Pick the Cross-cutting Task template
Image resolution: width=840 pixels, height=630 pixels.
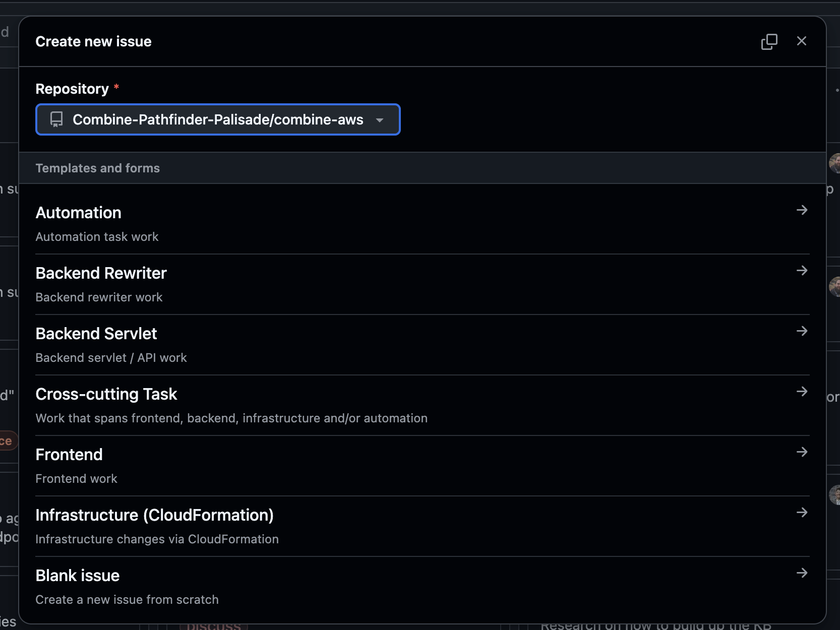(x=106, y=394)
